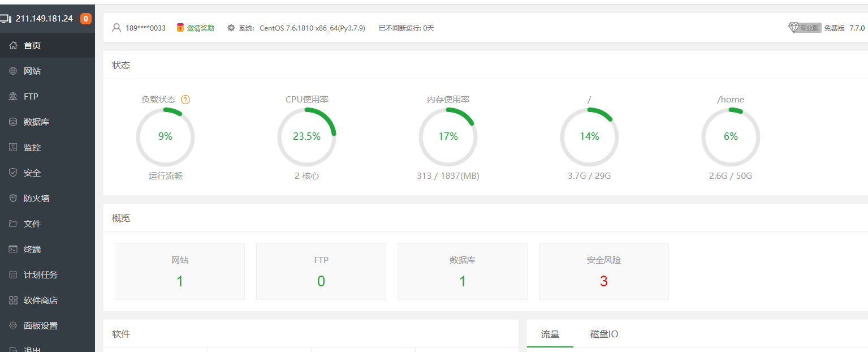Click the home icon beside 首页
The width and height of the screenshot is (868, 352).
point(14,46)
